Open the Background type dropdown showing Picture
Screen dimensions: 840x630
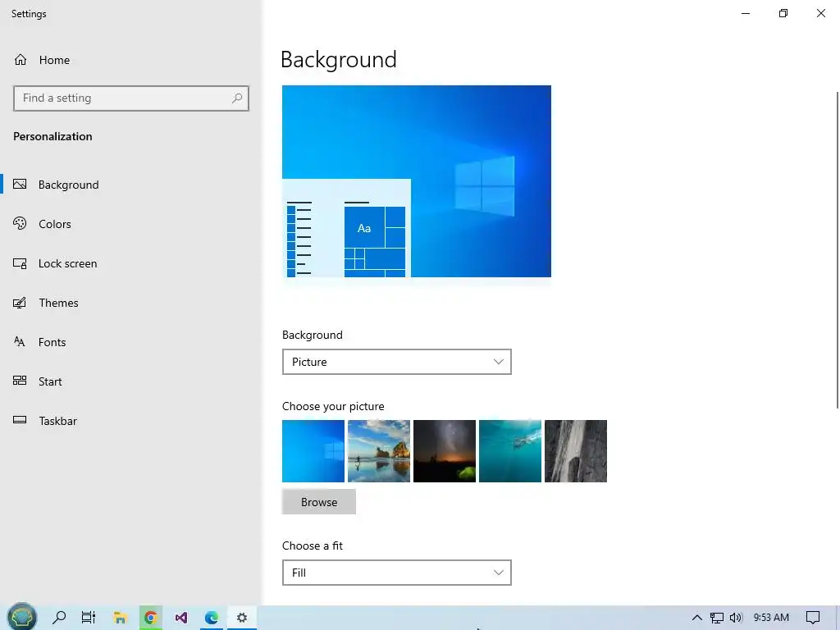tap(396, 362)
